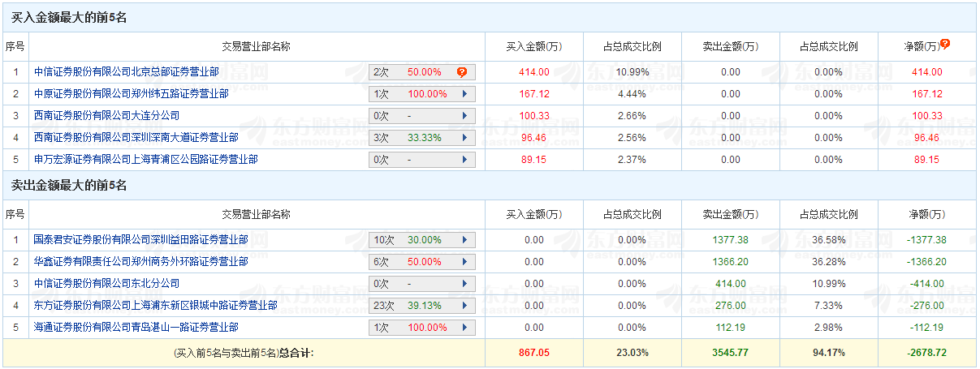980x369 pixels.
Task: Open 中原证券郑州纬五路证券营业部 link
Action: pos(131,94)
